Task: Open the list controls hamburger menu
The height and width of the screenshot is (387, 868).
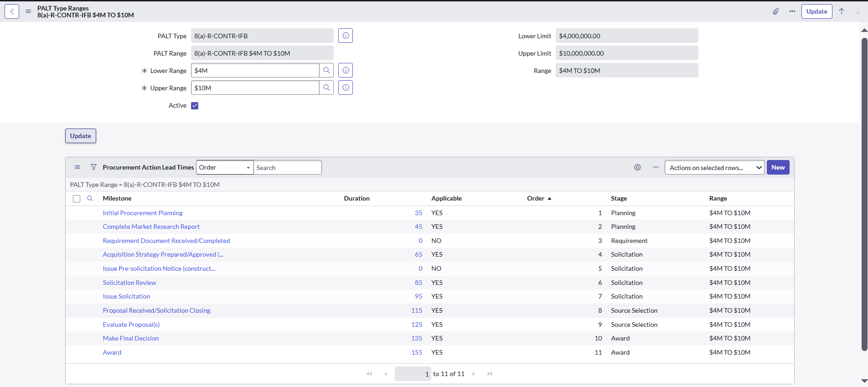Action: point(77,168)
